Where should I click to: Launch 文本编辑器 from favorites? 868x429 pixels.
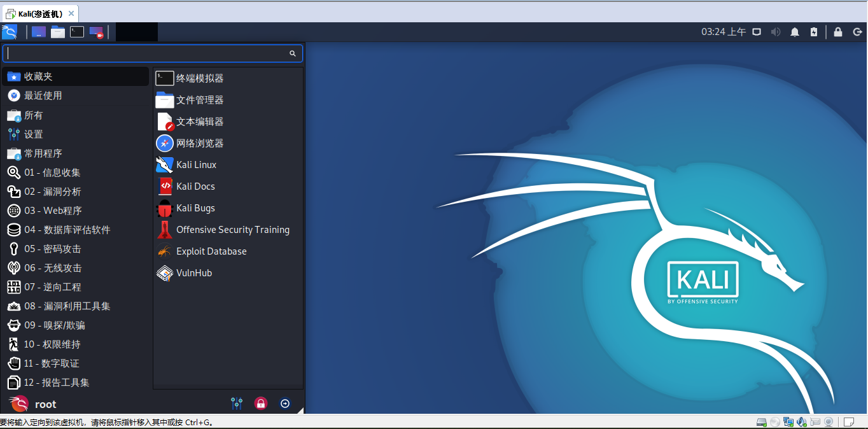[228, 122]
